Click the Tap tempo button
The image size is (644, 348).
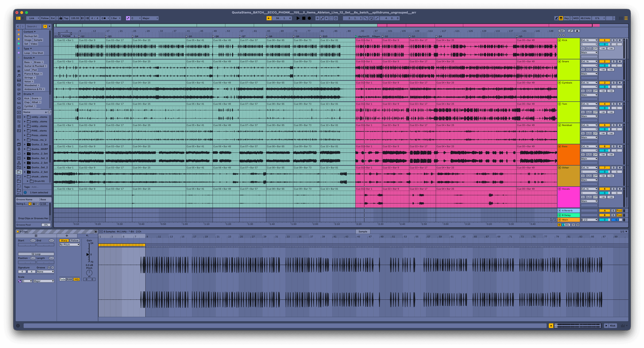(66, 18)
